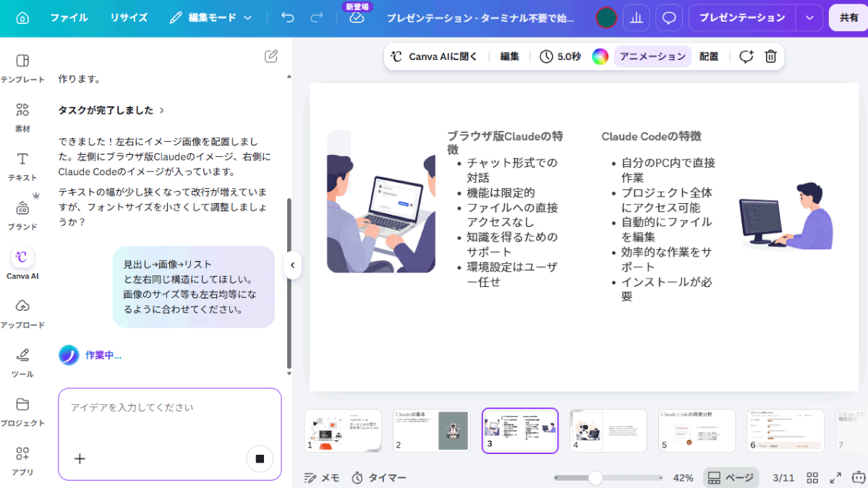The image size is (868, 488).
Task: Redo the last action
Action: pyautogui.click(x=316, y=17)
